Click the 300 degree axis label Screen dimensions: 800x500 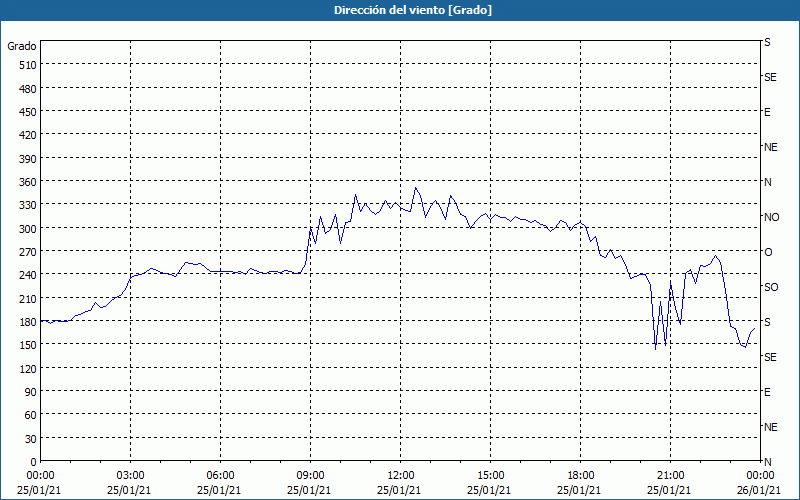coord(28,229)
